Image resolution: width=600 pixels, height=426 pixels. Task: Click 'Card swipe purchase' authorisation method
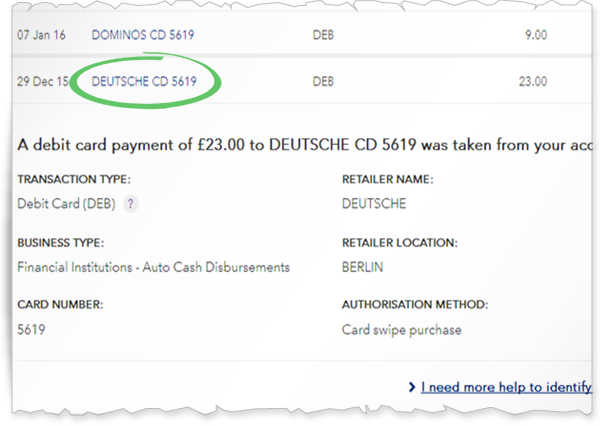pos(401,330)
